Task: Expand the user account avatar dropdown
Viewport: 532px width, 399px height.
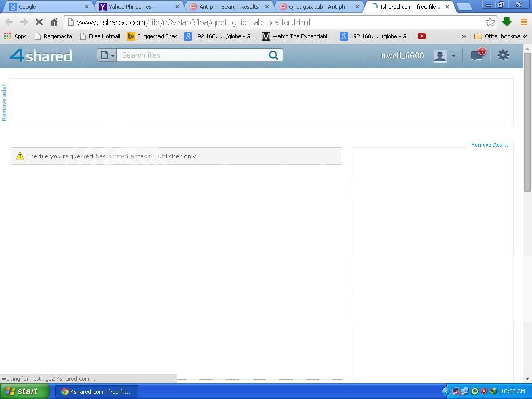Action: [445, 56]
